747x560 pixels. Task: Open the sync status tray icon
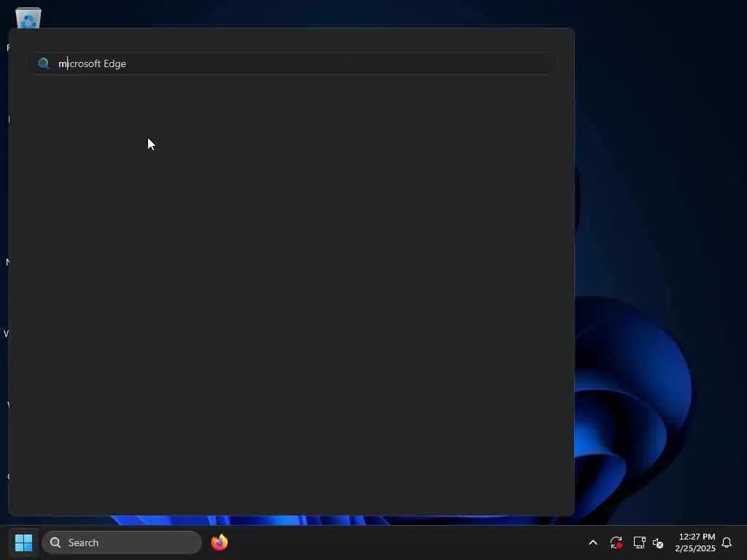[616, 542]
